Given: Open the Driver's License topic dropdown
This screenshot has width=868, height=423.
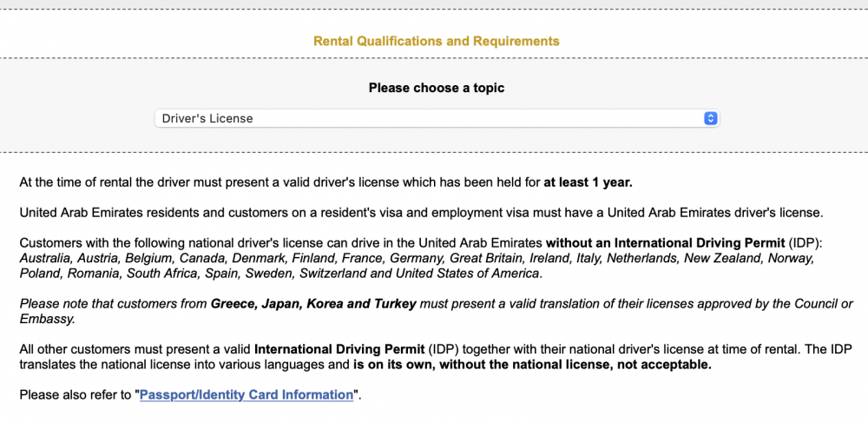Looking at the screenshot, I should (437, 118).
